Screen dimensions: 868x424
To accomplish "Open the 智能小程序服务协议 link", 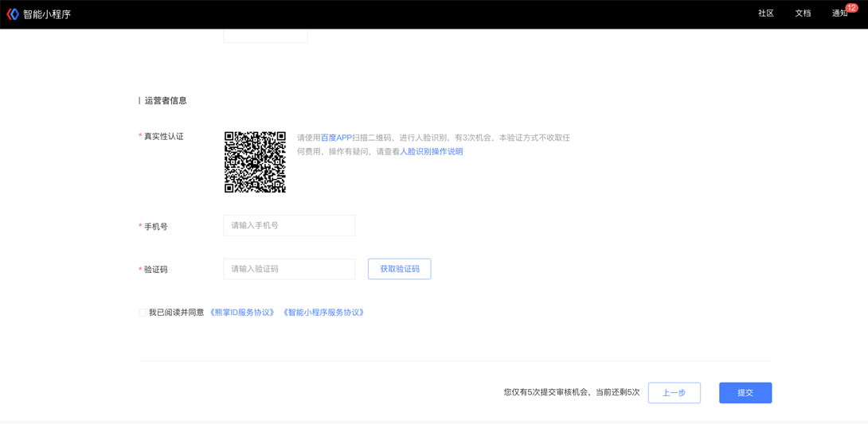I will tap(323, 313).
